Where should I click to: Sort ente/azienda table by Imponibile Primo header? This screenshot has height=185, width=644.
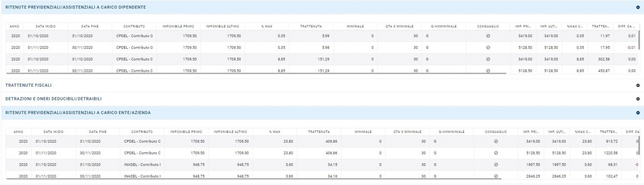point(186,132)
